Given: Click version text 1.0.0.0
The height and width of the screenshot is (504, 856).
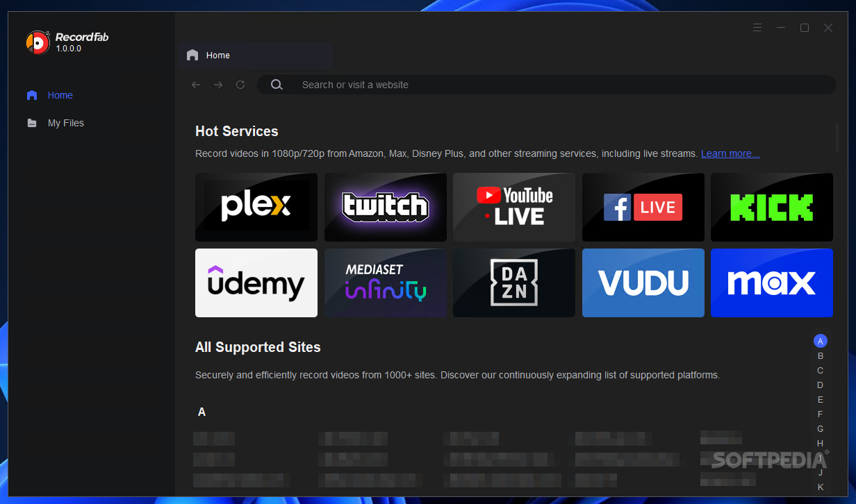Looking at the screenshot, I should [69, 49].
